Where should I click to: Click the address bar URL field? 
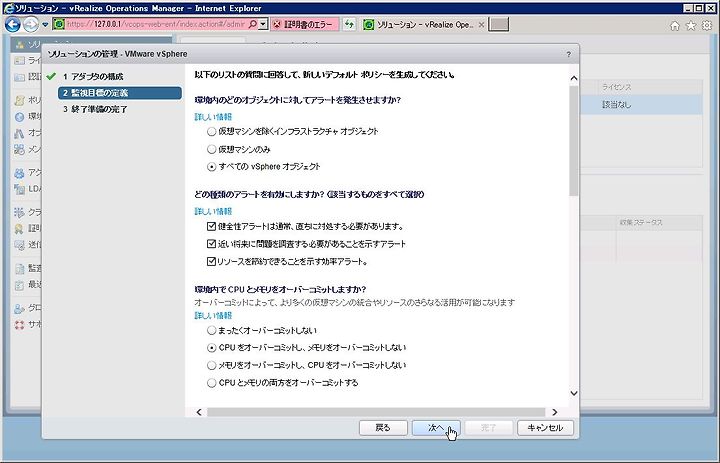point(156,24)
